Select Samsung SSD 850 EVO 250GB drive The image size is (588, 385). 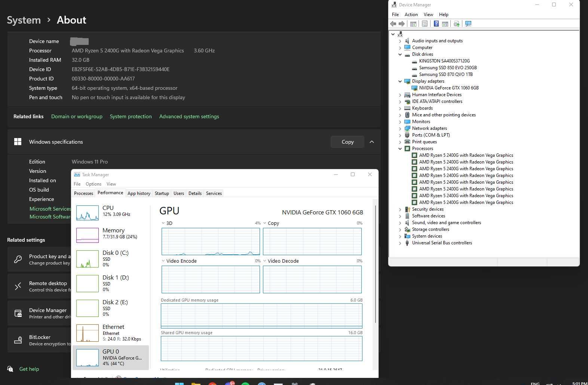pos(448,68)
